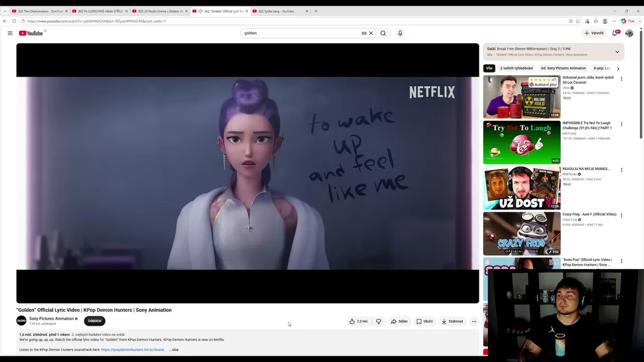Mute the Golden tab via speaker icon
The height and width of the screenshot is (362, 644).
pos(200,11)
